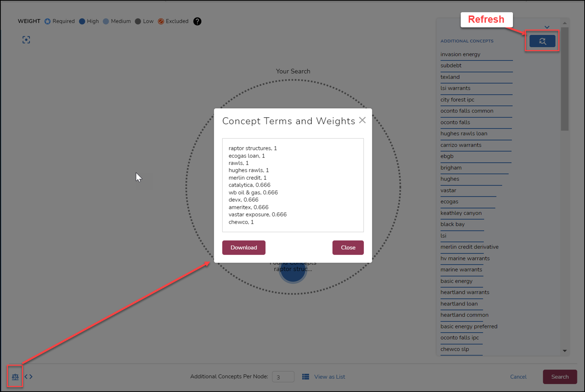This screenshot has width=585, height=392.
Task: Click Additional Concepts Per Node field
Action: pyautogui.click(x=283, y=377)
